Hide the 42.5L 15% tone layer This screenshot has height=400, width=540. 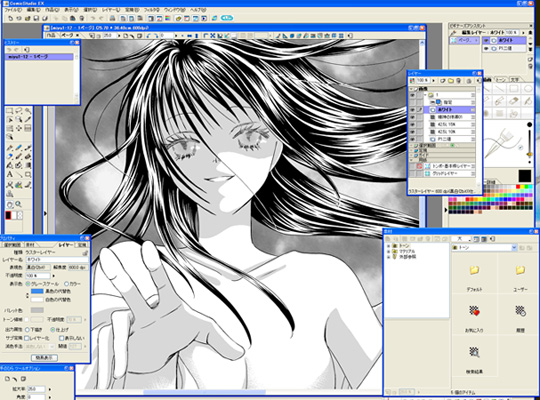pyautogui.click(x=412, y=124)
